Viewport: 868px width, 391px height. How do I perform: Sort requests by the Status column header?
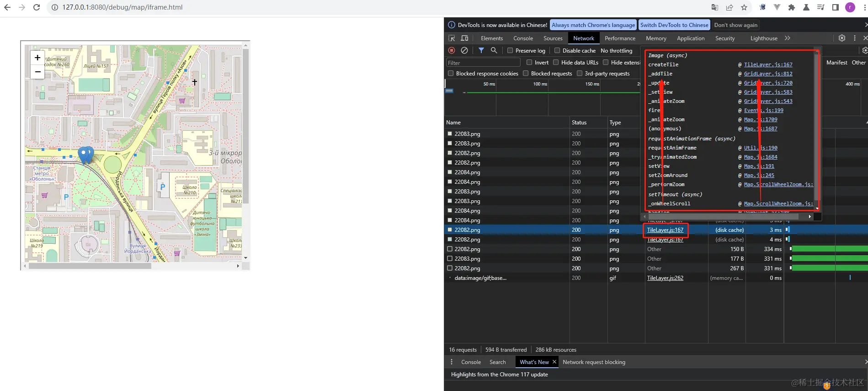click(x=588, y=123)
